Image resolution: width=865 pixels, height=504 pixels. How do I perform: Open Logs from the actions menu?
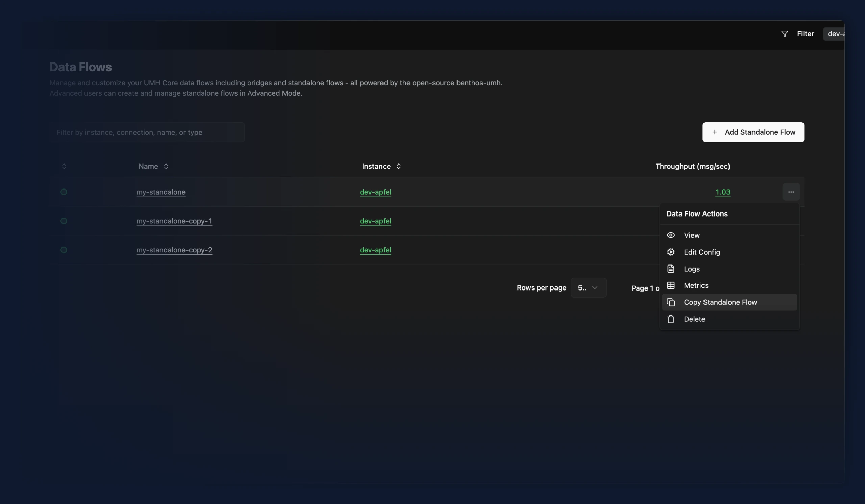click(730, 269)
